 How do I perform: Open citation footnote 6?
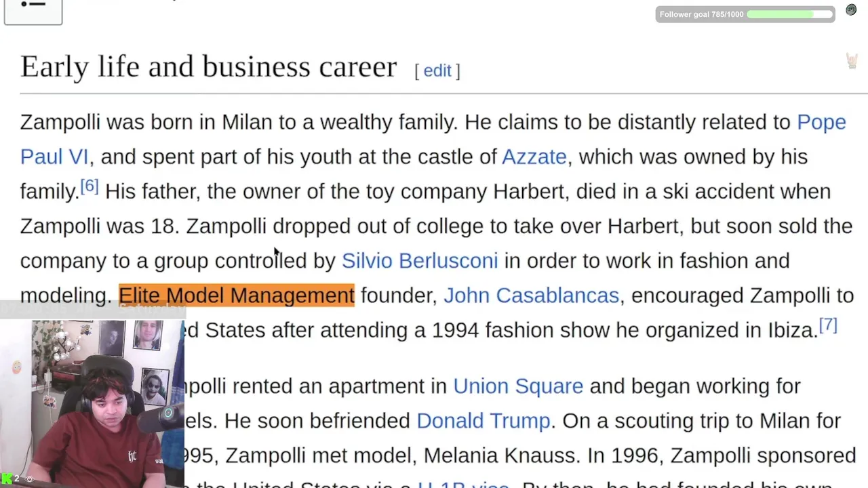(90, 187)
